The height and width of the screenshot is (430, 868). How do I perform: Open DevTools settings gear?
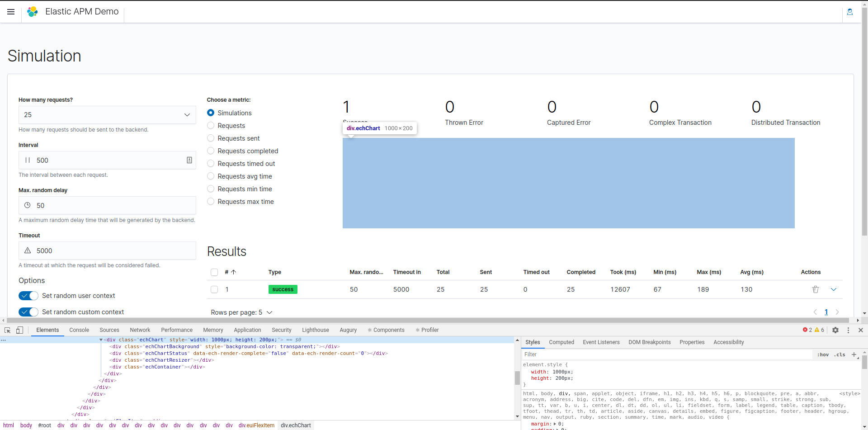pos(836,330)
